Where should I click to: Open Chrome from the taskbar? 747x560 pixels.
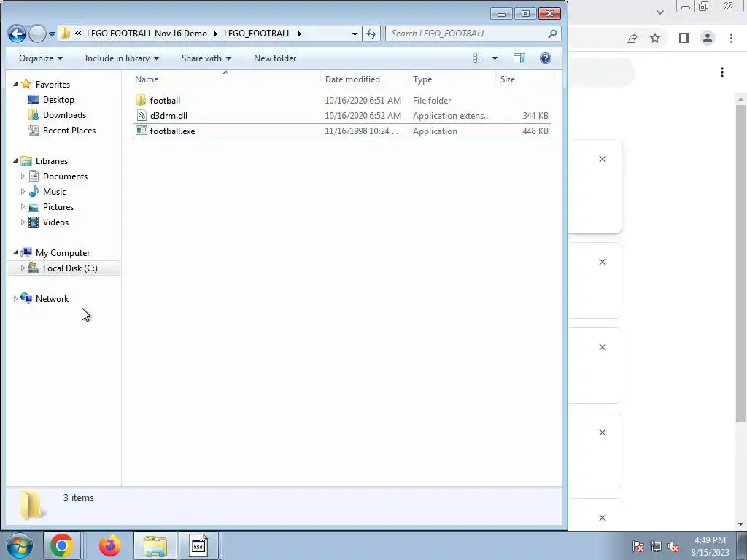pos(61,545)
